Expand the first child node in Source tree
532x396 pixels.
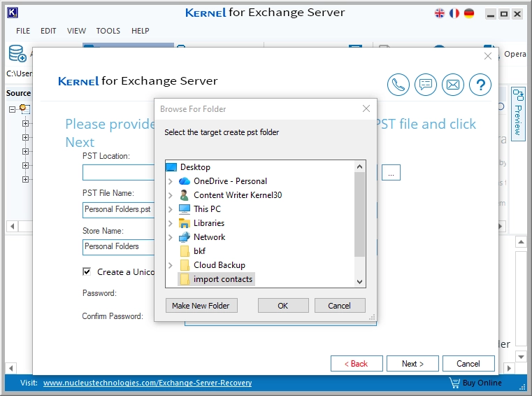[x=25, y=123]
